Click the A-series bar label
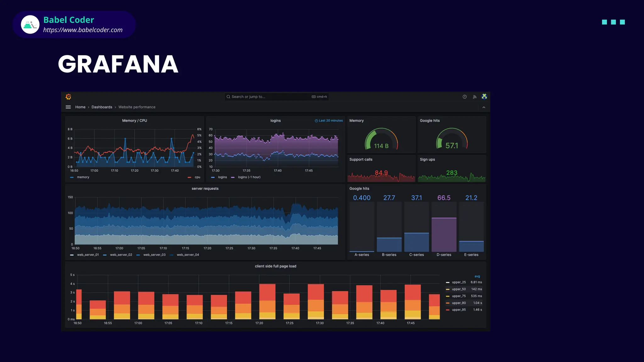This screenshot has height=362, width=644. [x=362, y=255]
